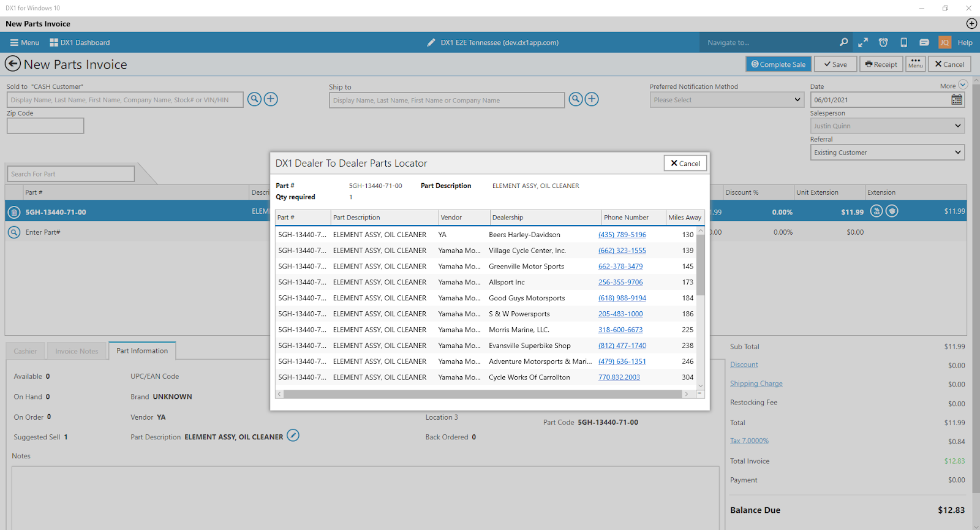
Task: Click the Sold to customer search icon
Action: click(x=254, y=99)
